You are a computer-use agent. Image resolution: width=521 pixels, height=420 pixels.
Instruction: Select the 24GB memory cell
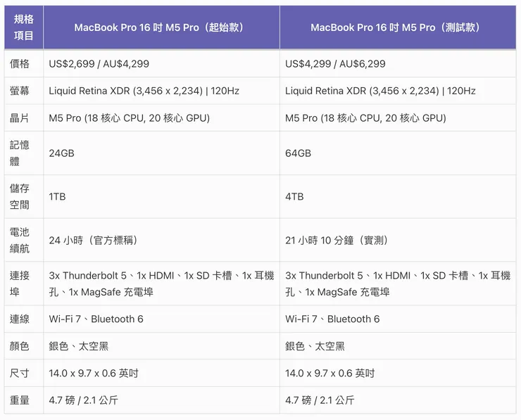coord(62,153)
